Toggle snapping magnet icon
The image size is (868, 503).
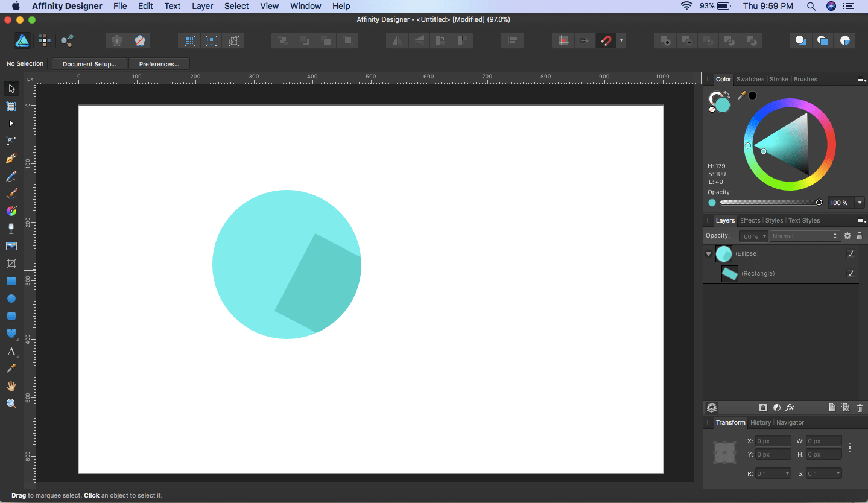(606, 40)
